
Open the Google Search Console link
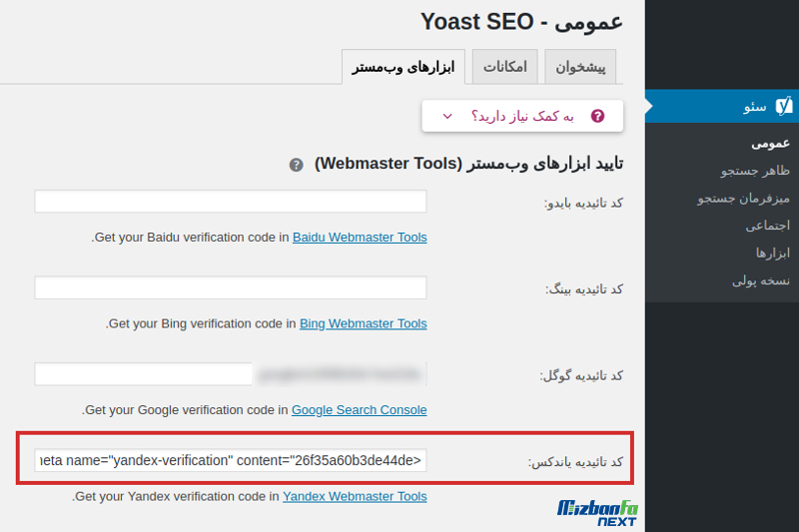point(360,410)
